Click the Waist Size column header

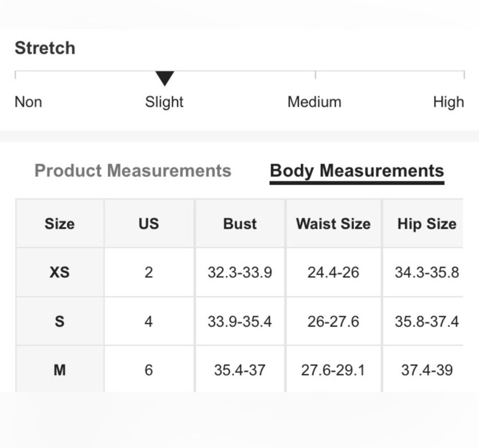[x=333, y=224]
